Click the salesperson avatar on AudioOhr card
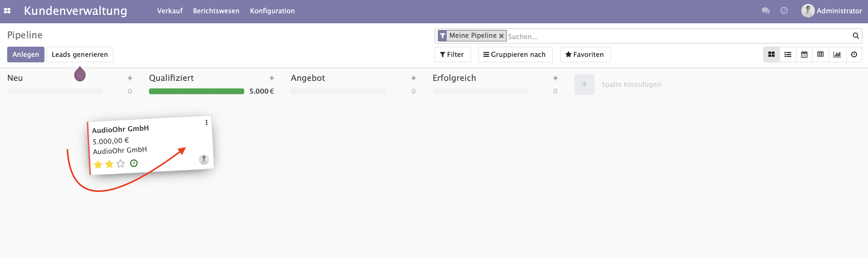The height and width of the screenshot is (257, 868). [204, 160]
